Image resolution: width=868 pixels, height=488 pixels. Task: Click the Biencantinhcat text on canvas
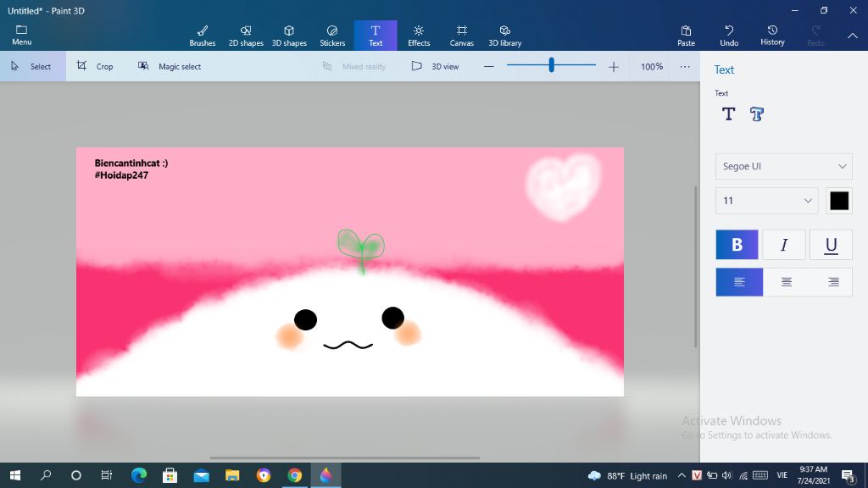tap(131, 163)
